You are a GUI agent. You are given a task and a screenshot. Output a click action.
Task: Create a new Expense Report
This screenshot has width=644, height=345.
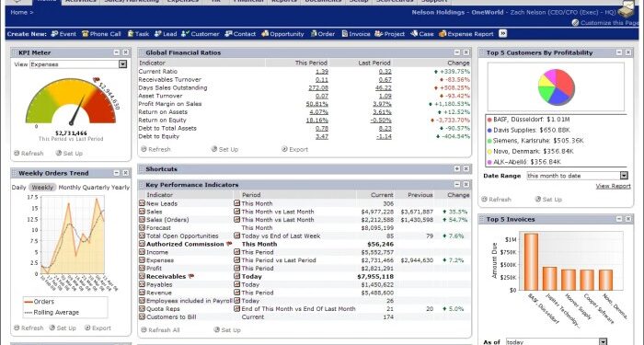[x=466, y=34]
